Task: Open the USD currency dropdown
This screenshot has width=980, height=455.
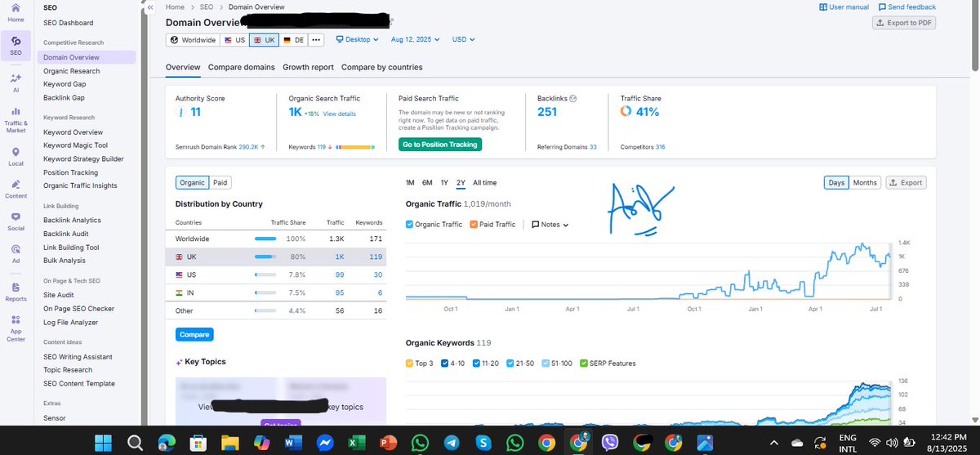Action: 463,39
